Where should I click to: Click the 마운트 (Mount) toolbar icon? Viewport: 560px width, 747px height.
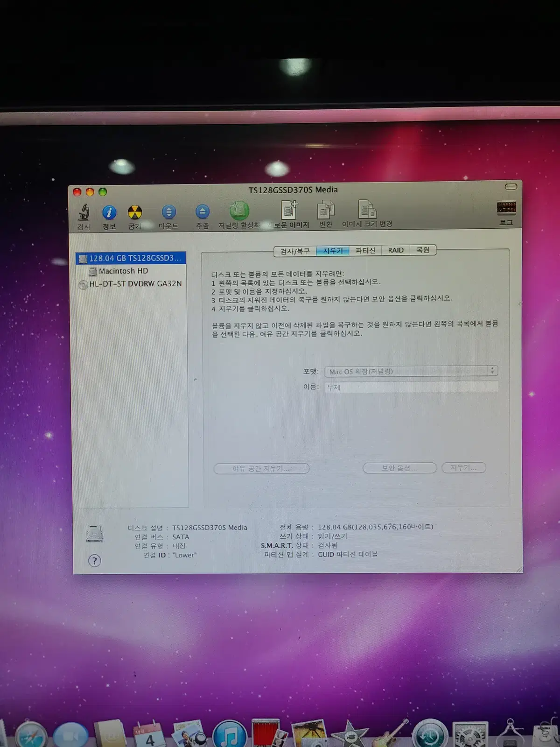(x=169, y=212)
